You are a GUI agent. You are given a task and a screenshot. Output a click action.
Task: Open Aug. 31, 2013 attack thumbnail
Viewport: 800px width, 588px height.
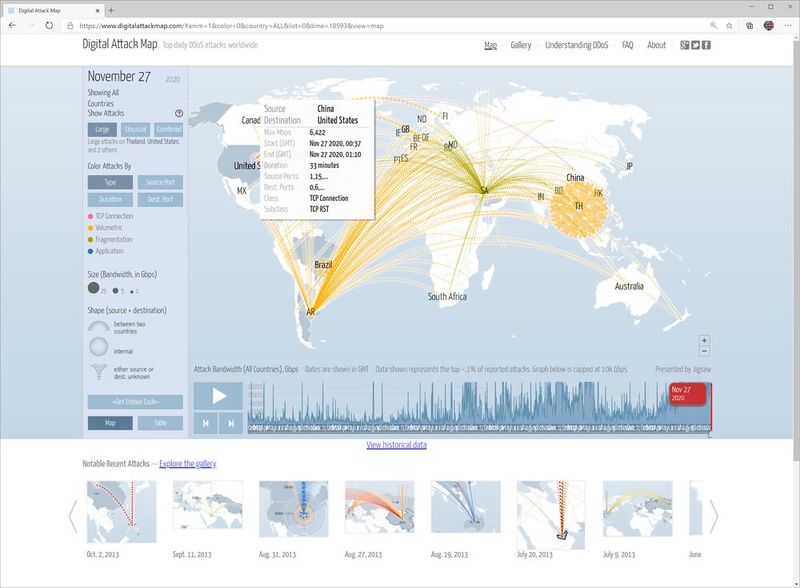[x=293, y=508]
